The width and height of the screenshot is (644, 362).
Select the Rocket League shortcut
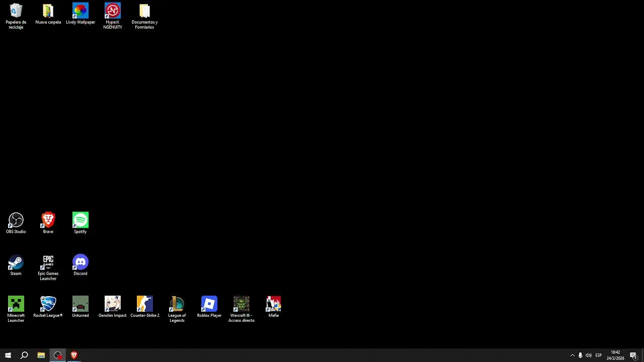pyautogui.click(x=48, y=307)
